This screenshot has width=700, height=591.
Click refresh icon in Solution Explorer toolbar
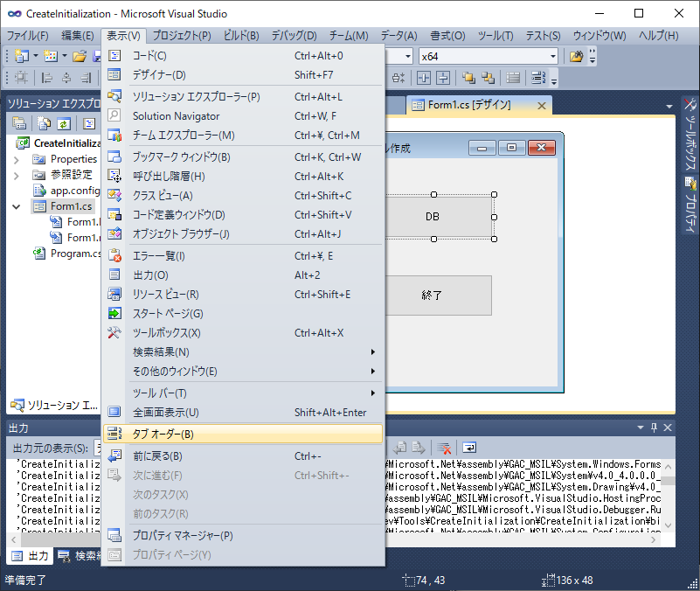tap(64, 124)
